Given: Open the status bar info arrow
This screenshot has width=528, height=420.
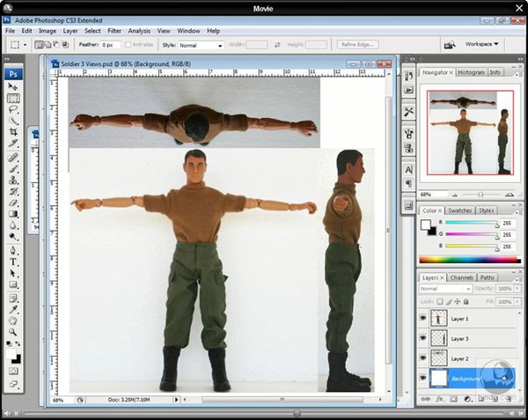Looking at the screenshot, I should click(176, 400).
